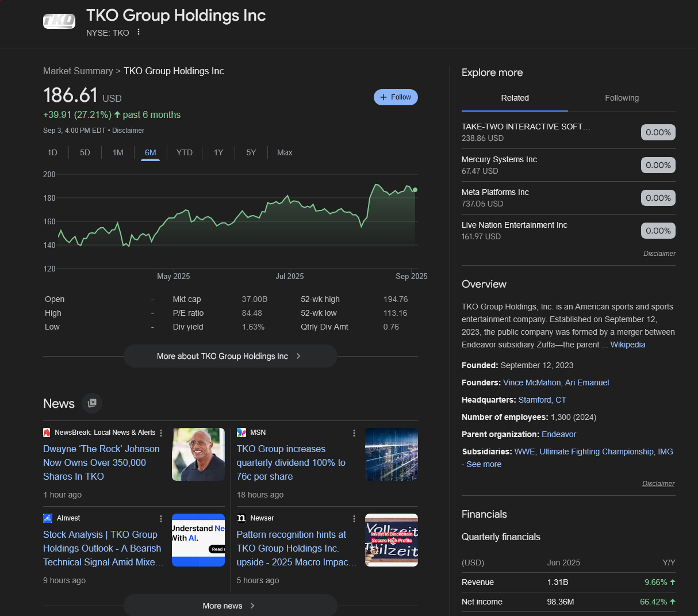Open the three-dot menu beside NYSE: TKO
The width and height of the screenshot is (698, 616).
[x=139, y=32]
